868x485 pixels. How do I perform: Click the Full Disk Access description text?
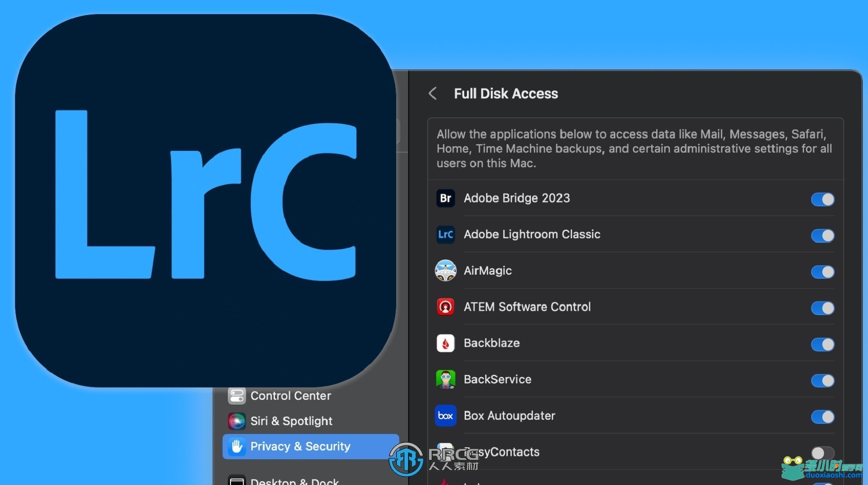click(634, 149)
